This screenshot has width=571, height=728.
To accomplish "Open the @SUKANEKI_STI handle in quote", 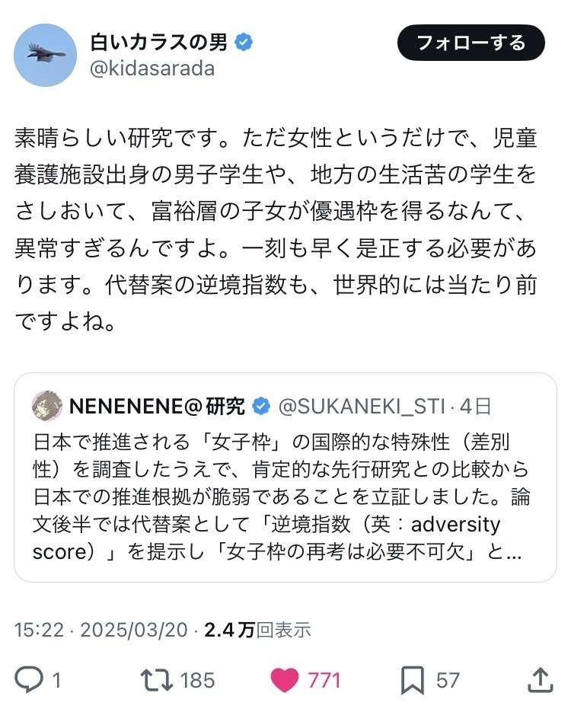I will [362, 407].
